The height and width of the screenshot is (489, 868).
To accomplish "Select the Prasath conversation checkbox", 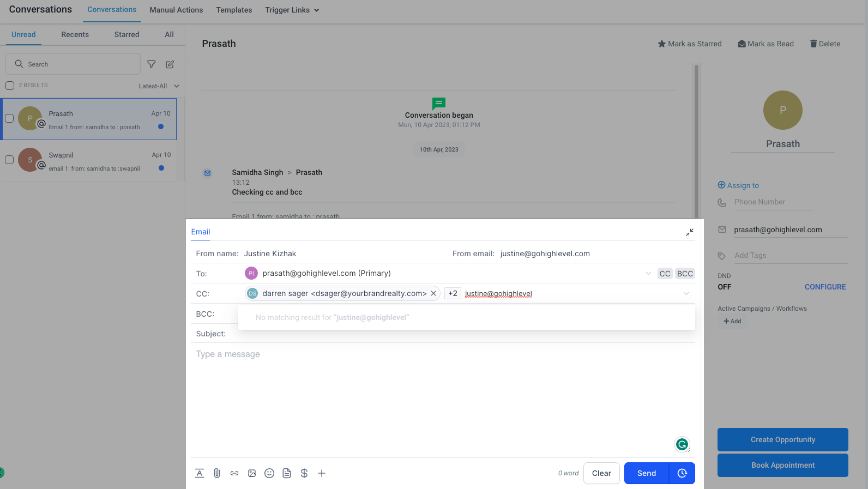I will [9, 118].
